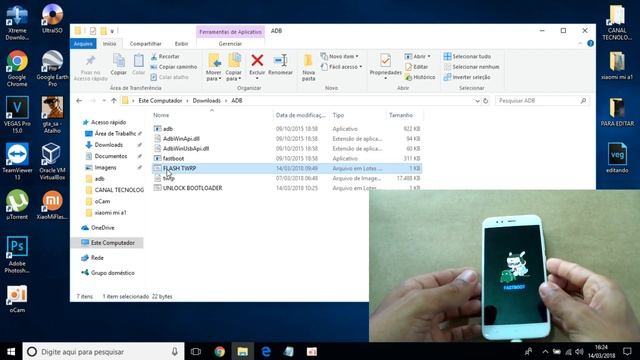This screenshot has width=640, height=360.
Task: Select the adb application file
Action: (168, 129)
